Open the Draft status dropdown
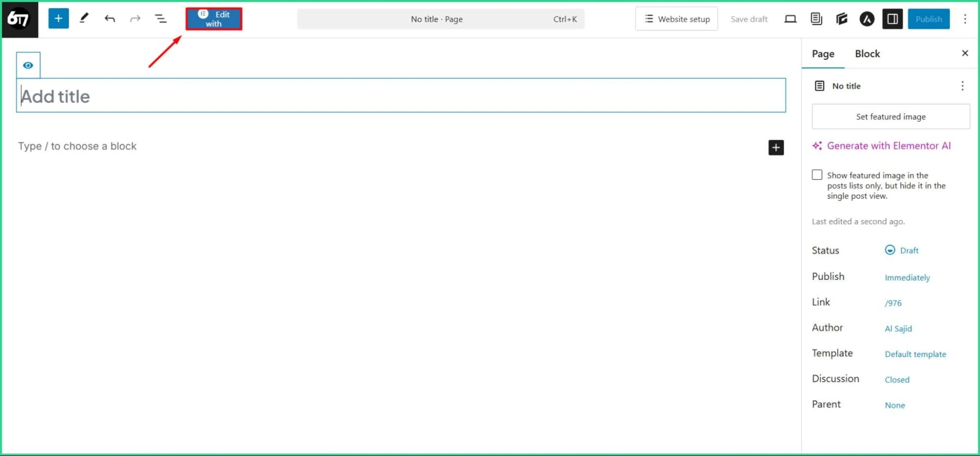 coord(902,250)
